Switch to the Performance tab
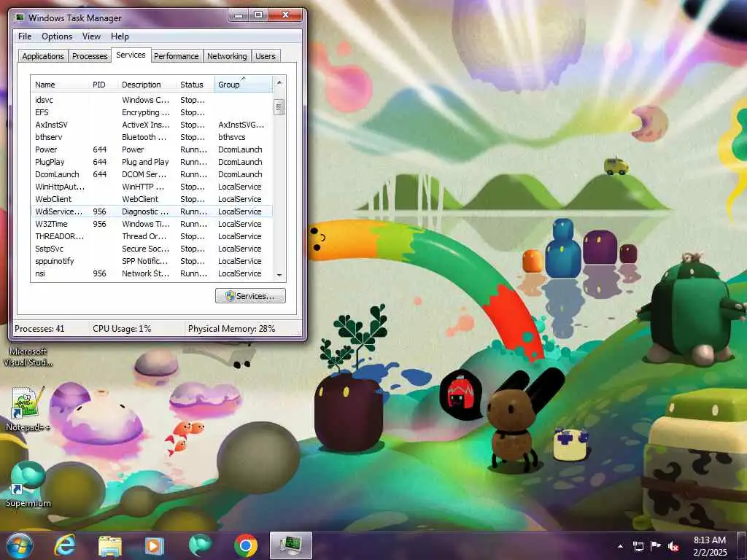The width and height of the screenshot is (747, 560). click(177, 56)
